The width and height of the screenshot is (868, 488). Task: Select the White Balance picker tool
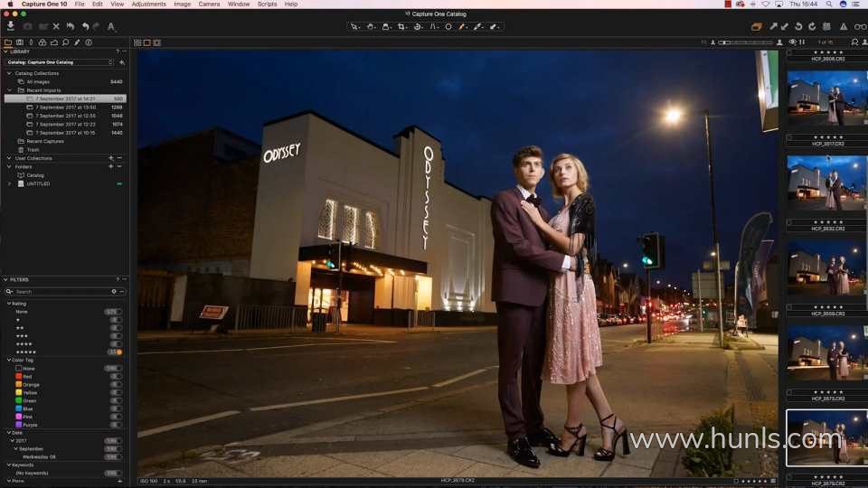[478, 26]
